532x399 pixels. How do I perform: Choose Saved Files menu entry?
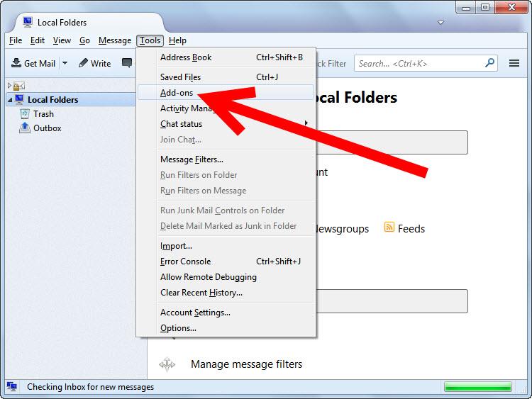226,77
